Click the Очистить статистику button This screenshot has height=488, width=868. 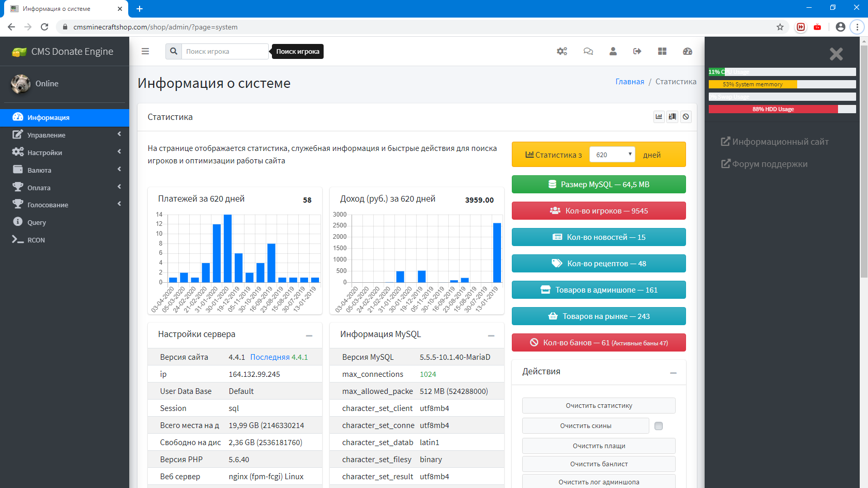coord(599,406)
